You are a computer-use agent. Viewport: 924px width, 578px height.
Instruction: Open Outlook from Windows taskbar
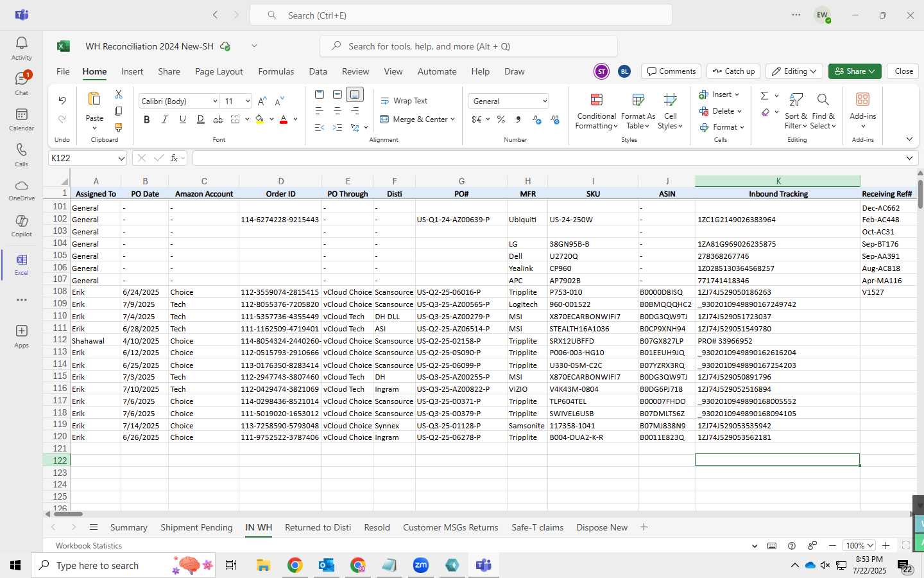click(327, 565)
